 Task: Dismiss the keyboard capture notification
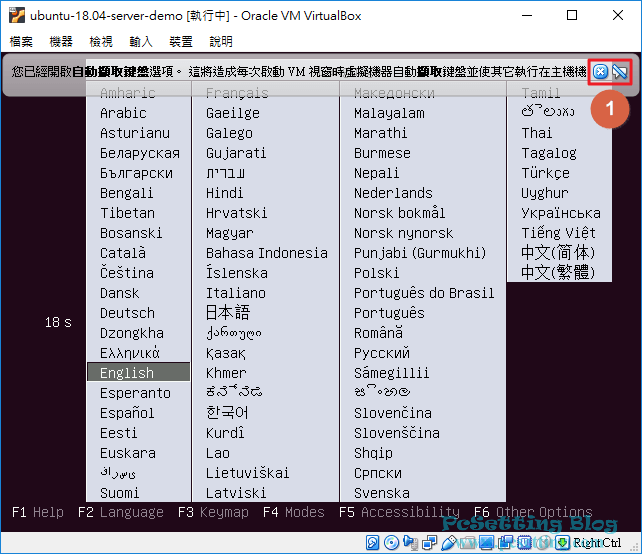tap(600, 71)
